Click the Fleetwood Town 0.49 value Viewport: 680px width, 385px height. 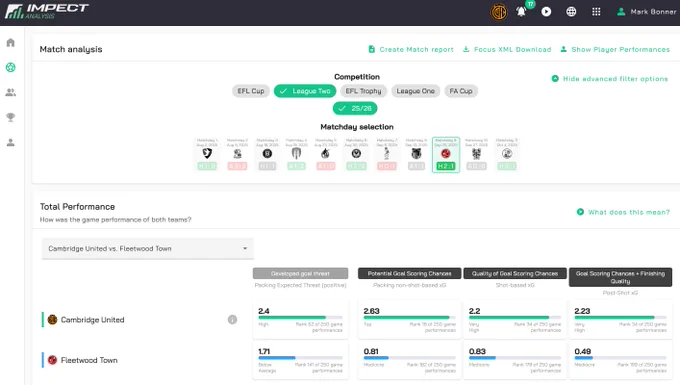(x=582, y=351)
